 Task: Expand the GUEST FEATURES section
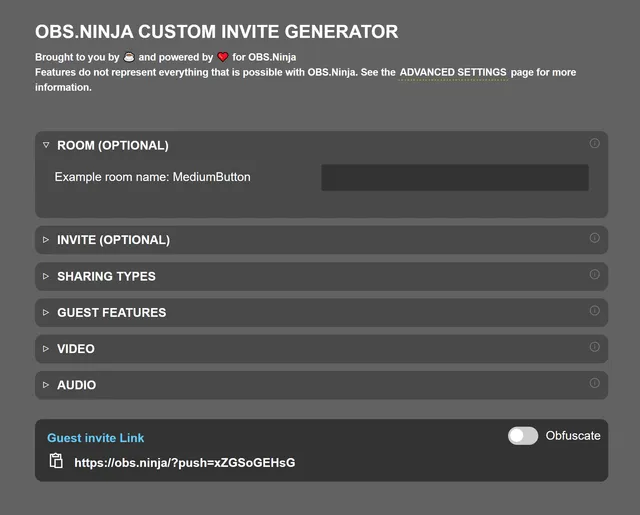[x=111, y=312]
